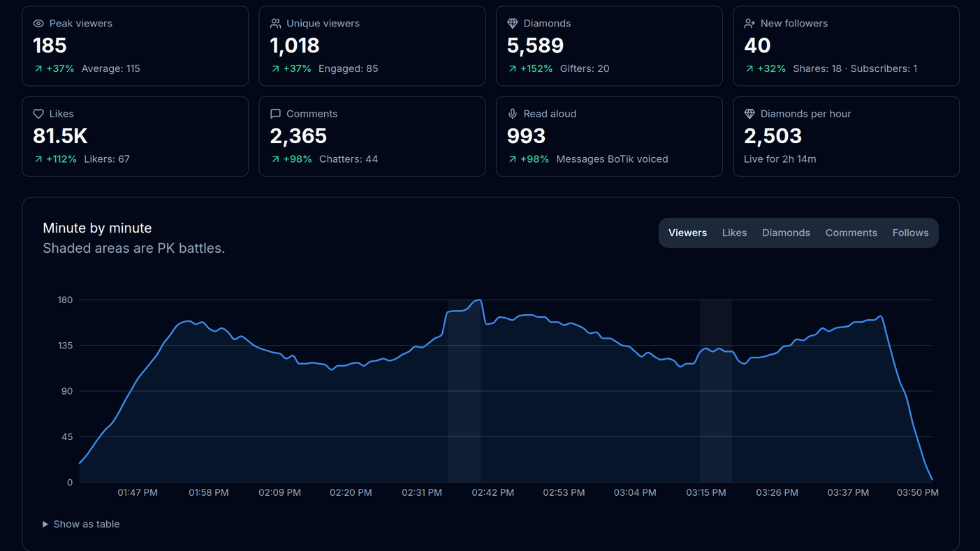This screenshot has width=980, height=551.
Task: Click the 'Average: 115' text
Action: 111,69
